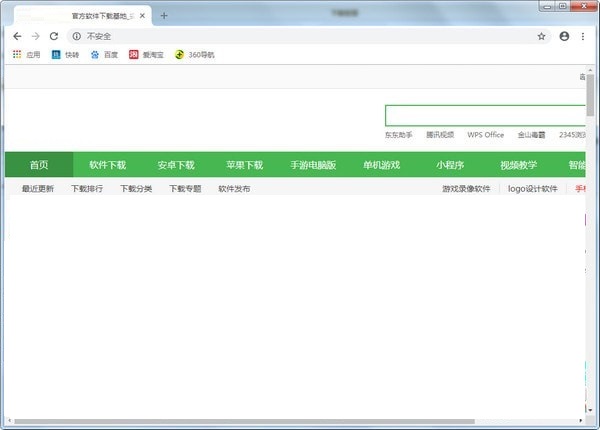Click the vertical scrollbar thumb
Screen dimensions: 600x430
coord(590,95)
